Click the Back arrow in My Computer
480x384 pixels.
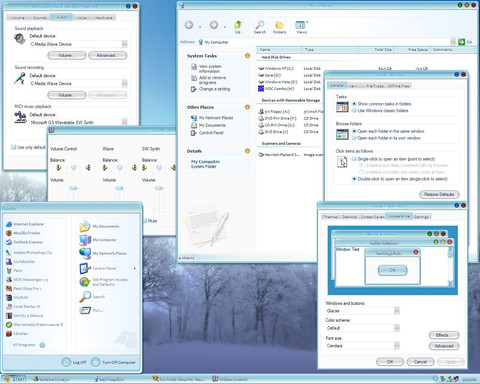click(189, 25)
